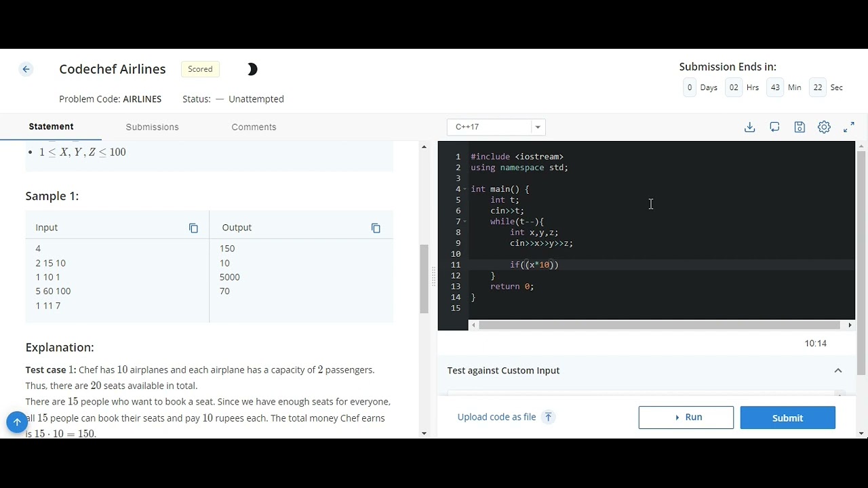The height and width of the screenshot is (488, 868).
Task: Click the square code-snippet icon beside the download icon
Action: (x=774, y=127)
